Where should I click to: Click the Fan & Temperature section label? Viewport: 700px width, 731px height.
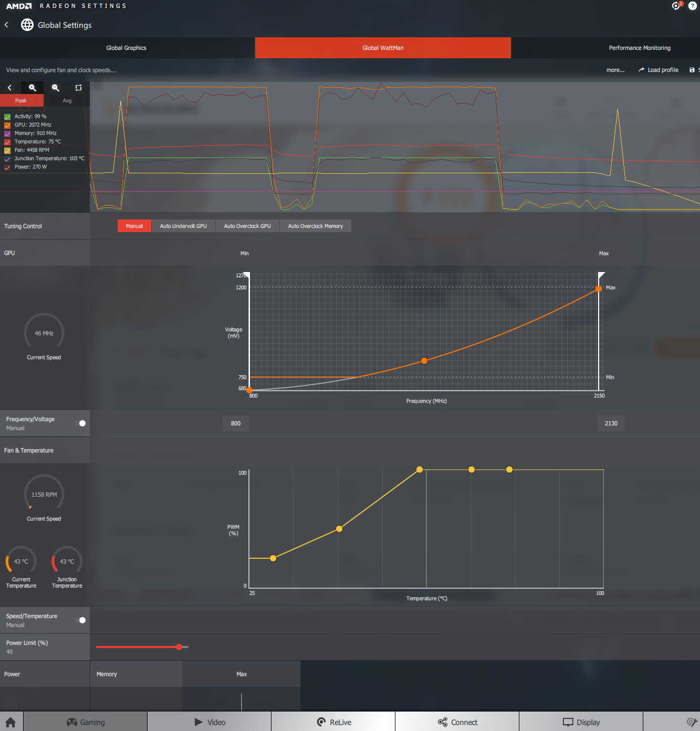coord(29,451)
